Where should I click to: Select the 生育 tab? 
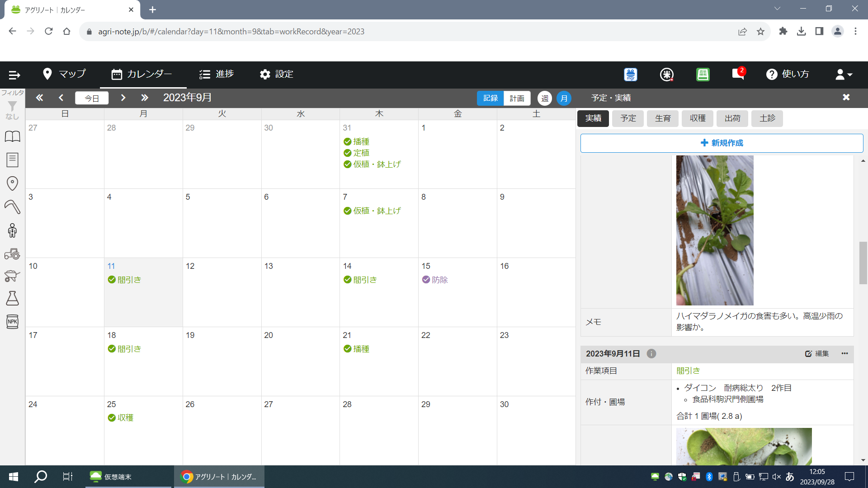(663, 118)
